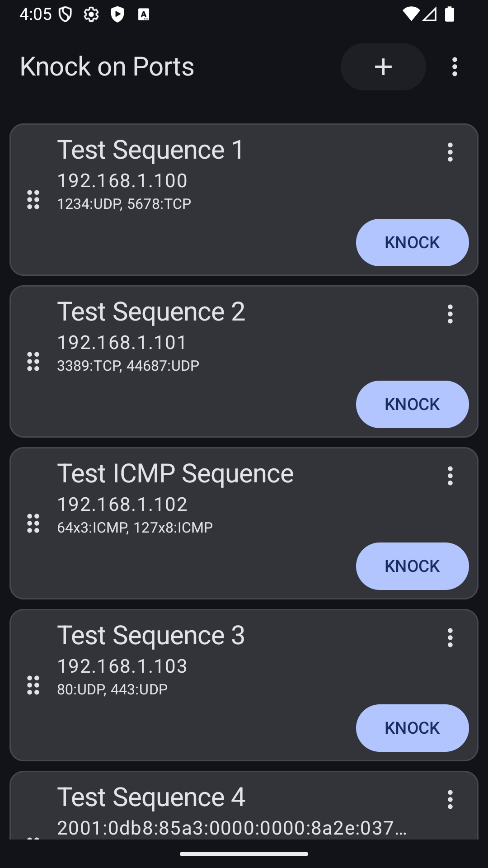
Task: Knock Test Sequence 1 at 192.168.1.100
Action: (412, 243)
